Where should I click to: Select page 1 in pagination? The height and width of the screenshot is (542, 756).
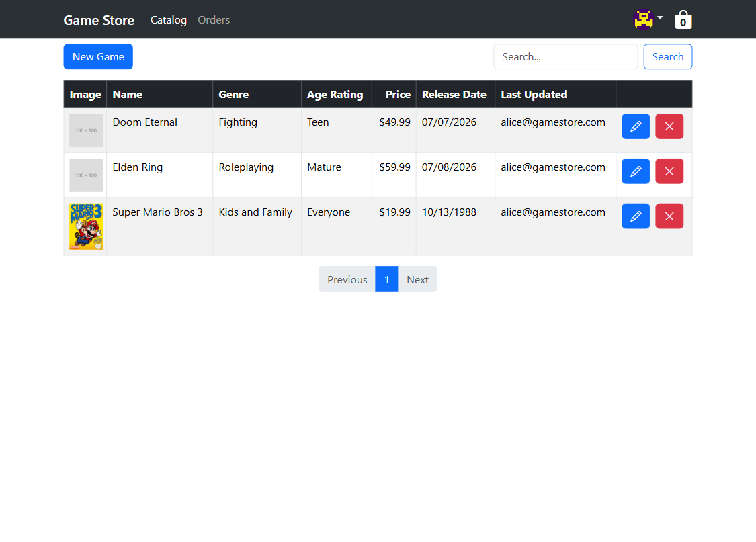click(386, 279)
